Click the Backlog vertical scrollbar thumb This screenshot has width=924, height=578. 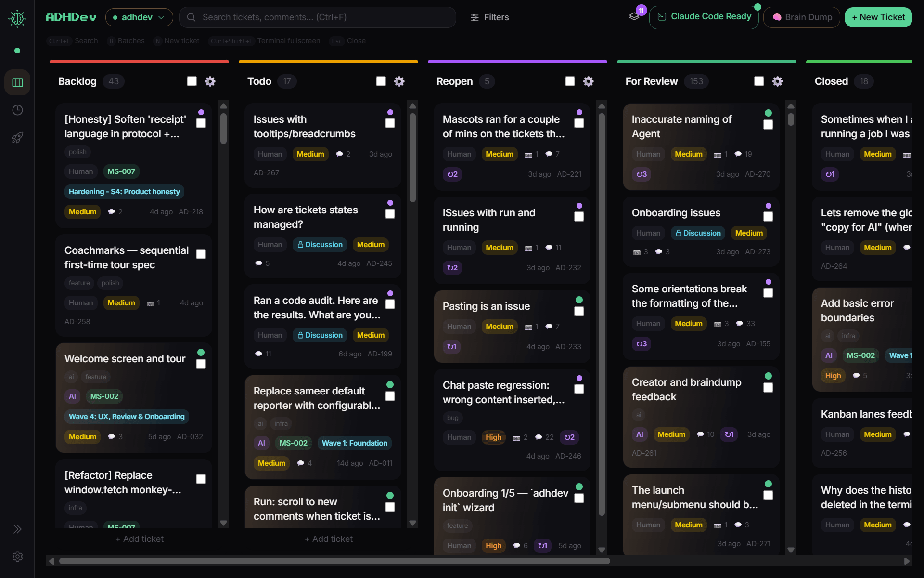pos(223,128)
